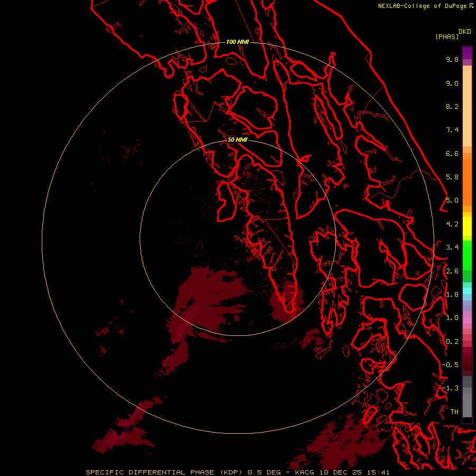Click the DKD label above the color scale
Screen dimensions: 476x476
465,32
